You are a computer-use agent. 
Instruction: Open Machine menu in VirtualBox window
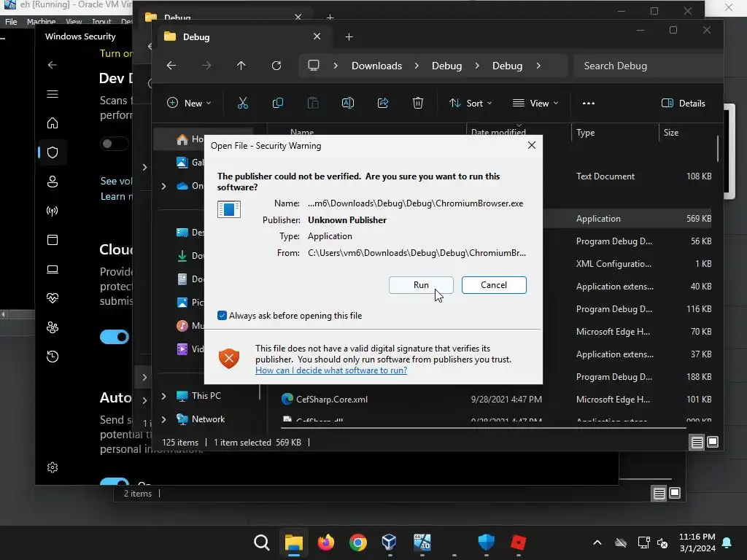[x=41, y=21]
